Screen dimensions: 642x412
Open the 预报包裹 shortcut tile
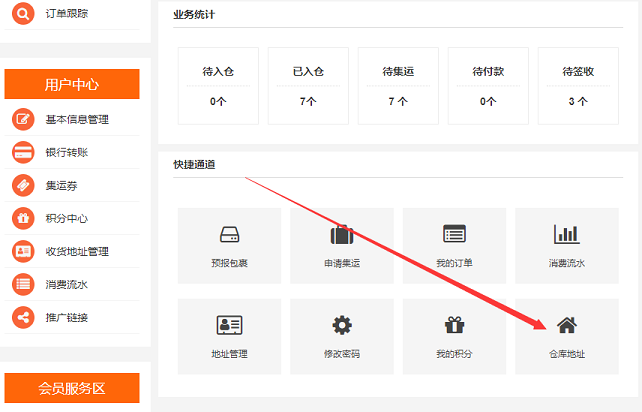point(229,245)
